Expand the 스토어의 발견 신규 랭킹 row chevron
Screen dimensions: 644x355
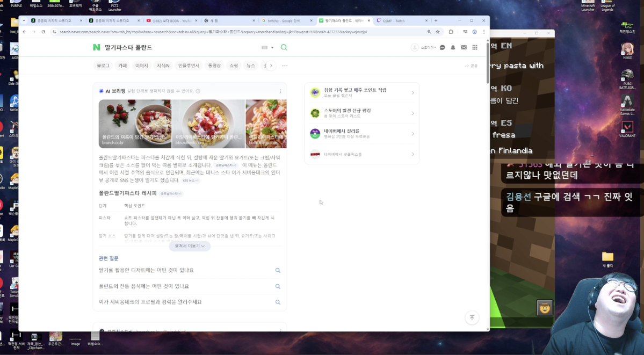click(413, 113)
